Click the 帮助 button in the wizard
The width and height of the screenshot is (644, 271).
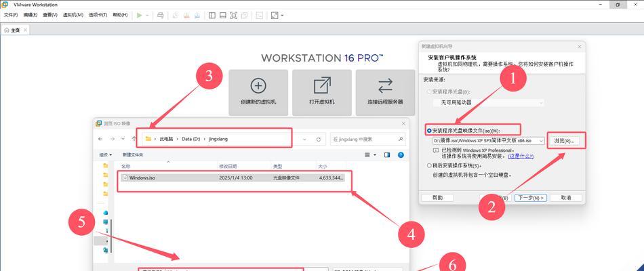click(x=437, y=198)
